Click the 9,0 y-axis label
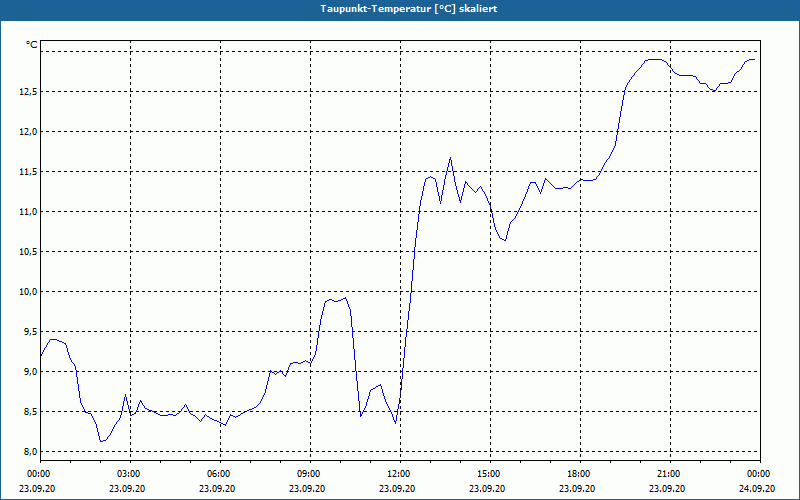Screen dimensions: 800x500 coord(31,372)
